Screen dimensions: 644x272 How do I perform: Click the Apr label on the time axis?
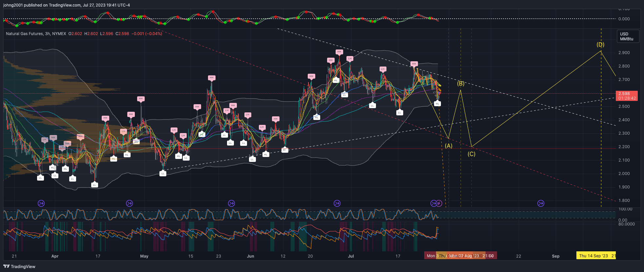point(55,256)
